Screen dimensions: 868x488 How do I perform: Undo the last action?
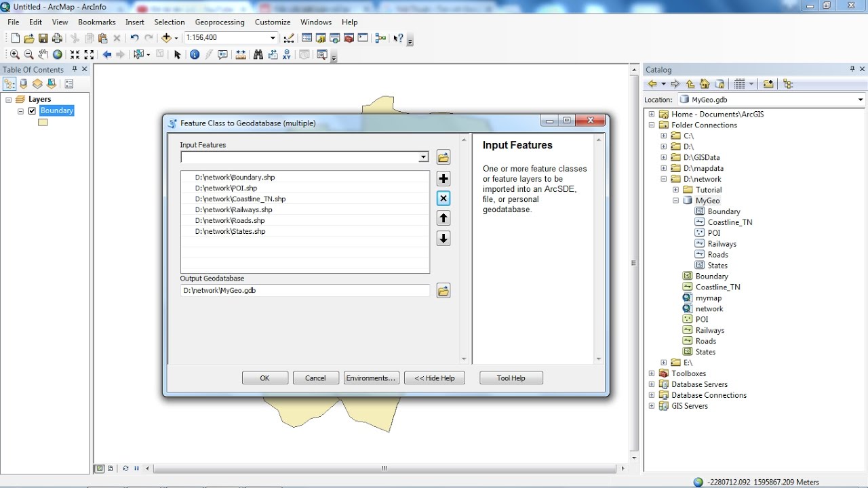pyautogui.click(x=134, y=39)
